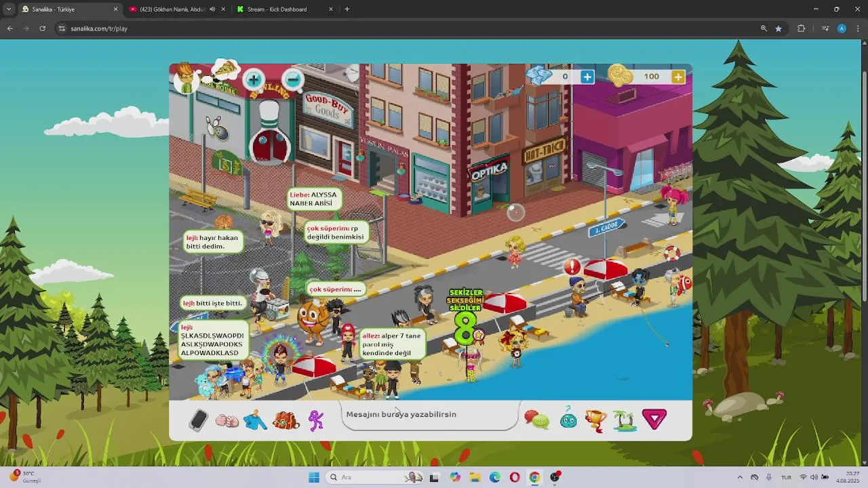
Task: Expand the pink triangle menu arrow
Action: pos(654,420)
